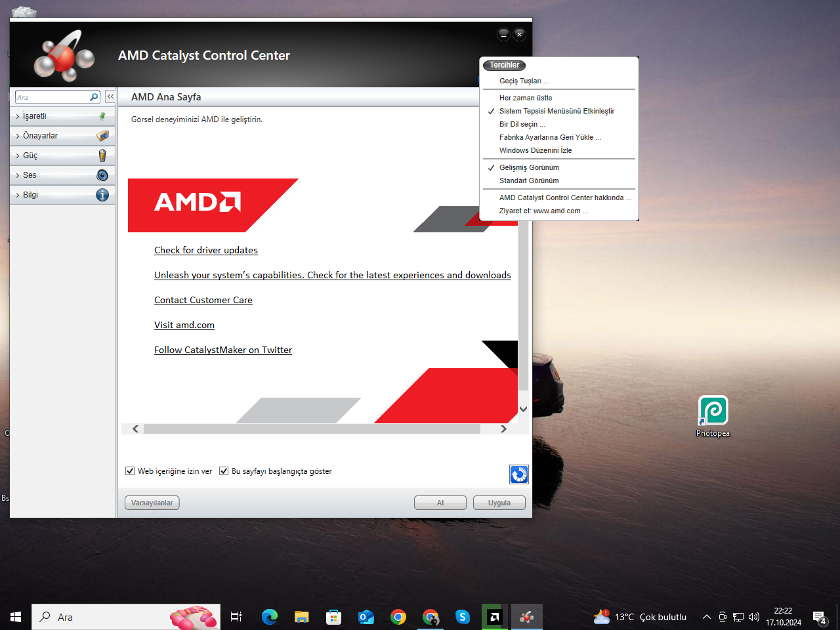Click 'Windows Düzenini İzle' menu item
Viewport: 840px width, 630px height.
pyautogui.click(x=535, y=150)
